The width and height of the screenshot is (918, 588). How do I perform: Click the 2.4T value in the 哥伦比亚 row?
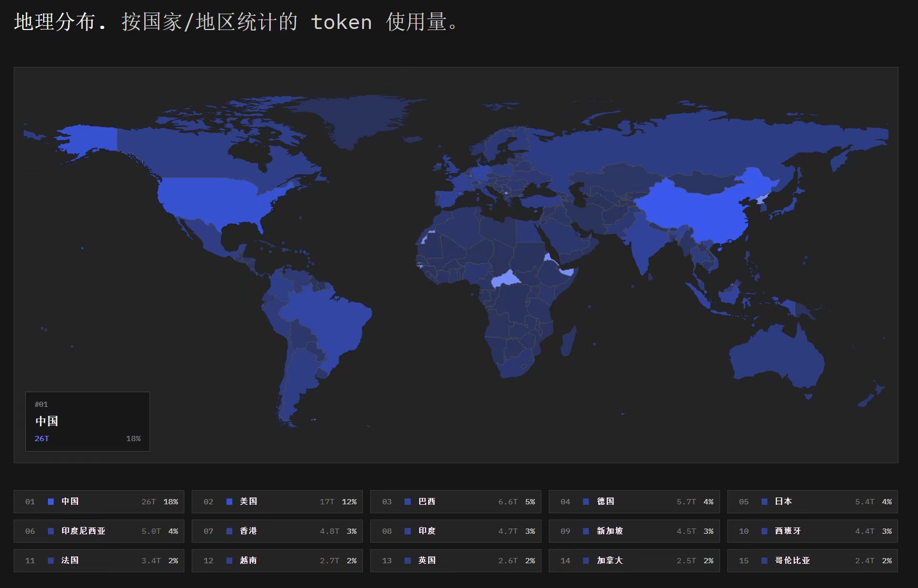click(865, 561)
